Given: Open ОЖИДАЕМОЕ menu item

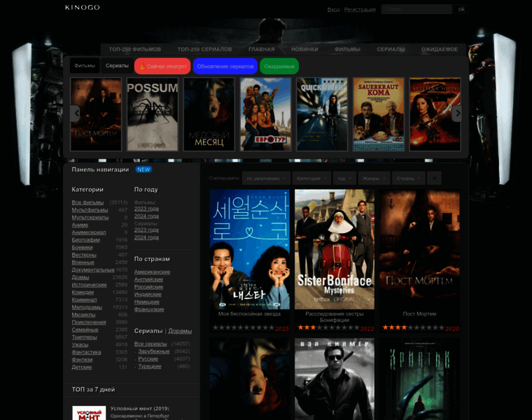Looking at the screenshot, I should point(440,49).
